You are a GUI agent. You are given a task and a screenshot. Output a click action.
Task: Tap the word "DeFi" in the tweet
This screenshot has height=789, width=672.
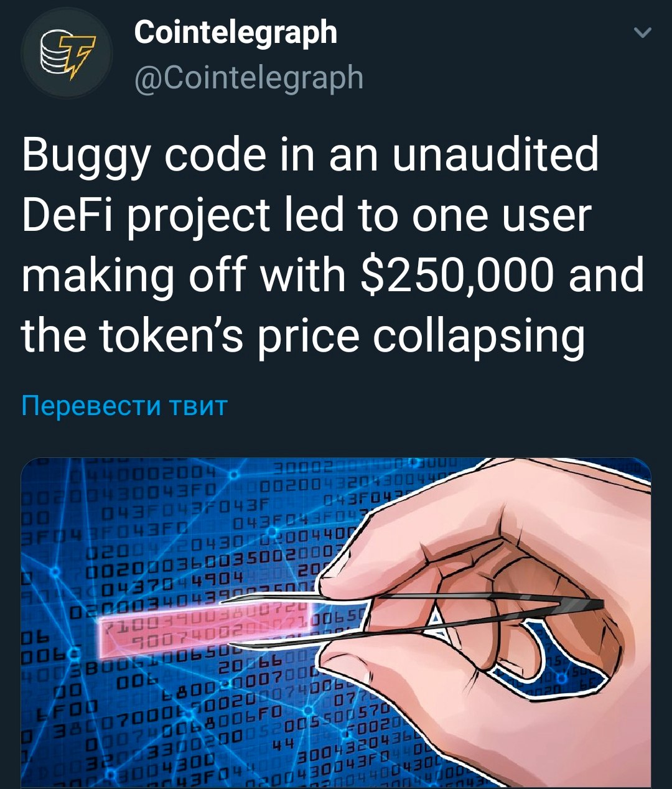pos(67,215)
